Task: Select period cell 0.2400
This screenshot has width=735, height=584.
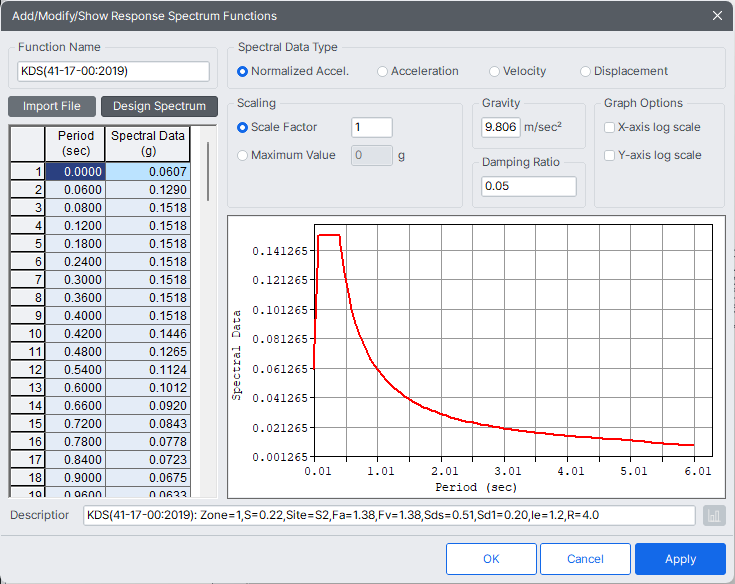Action: click(x=75, y=262)
